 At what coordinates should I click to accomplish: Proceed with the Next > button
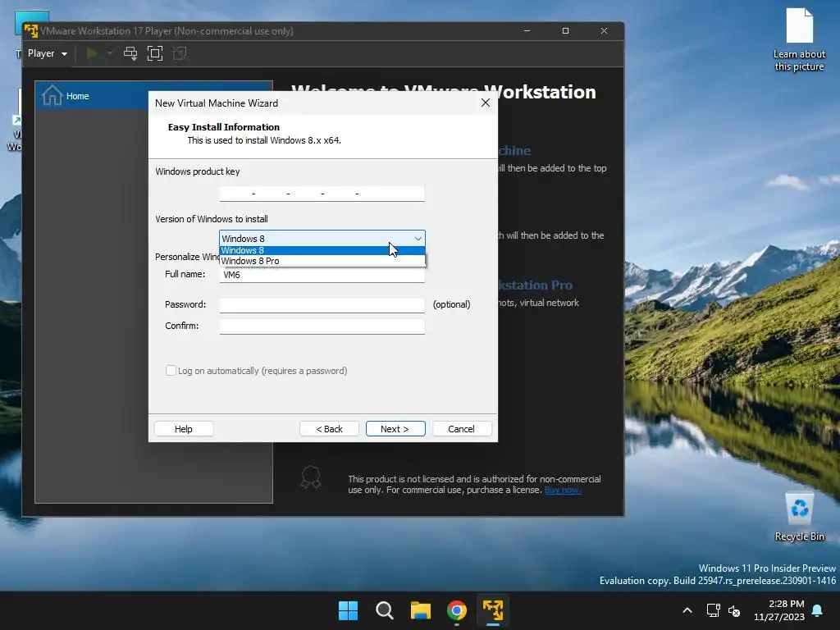tap(395, 429)
